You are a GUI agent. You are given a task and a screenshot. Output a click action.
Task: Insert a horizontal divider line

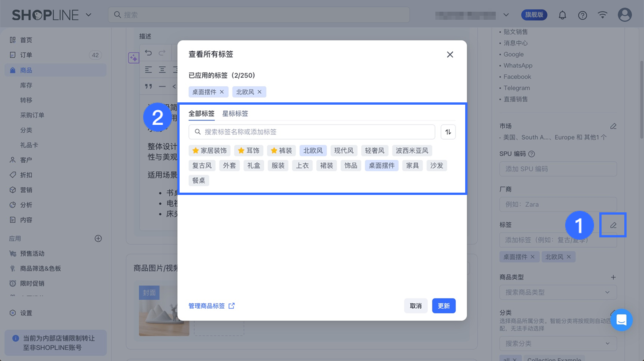[x=162, y=86]
